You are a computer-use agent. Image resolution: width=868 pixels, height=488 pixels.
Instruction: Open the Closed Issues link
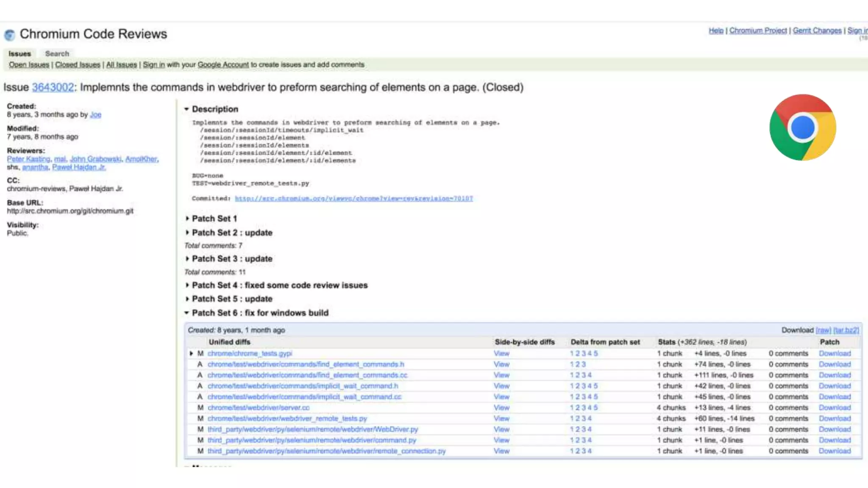tap(78, 65)
